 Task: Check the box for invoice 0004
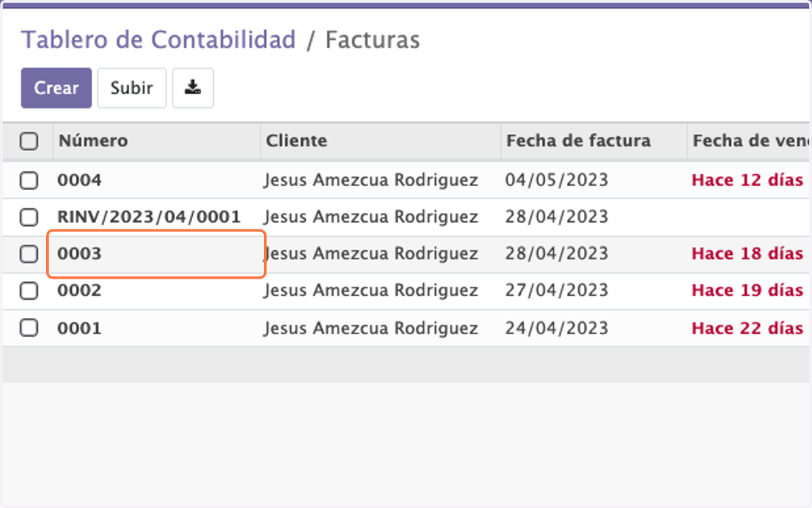pos(28,181)
